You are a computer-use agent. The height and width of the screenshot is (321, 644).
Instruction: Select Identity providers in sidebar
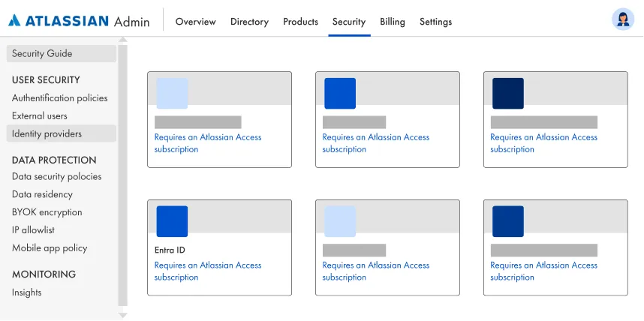62,133
